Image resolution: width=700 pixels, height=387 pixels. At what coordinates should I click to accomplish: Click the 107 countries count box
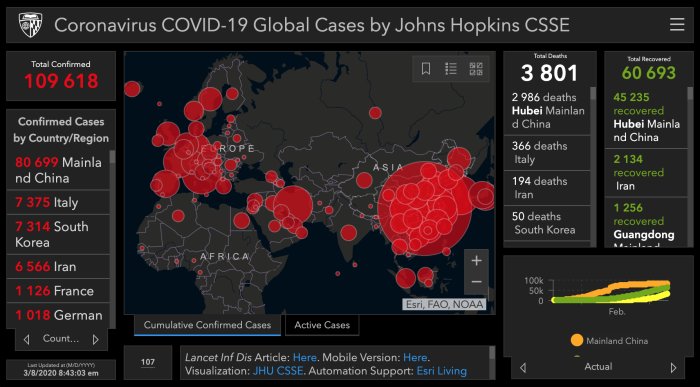148,362
